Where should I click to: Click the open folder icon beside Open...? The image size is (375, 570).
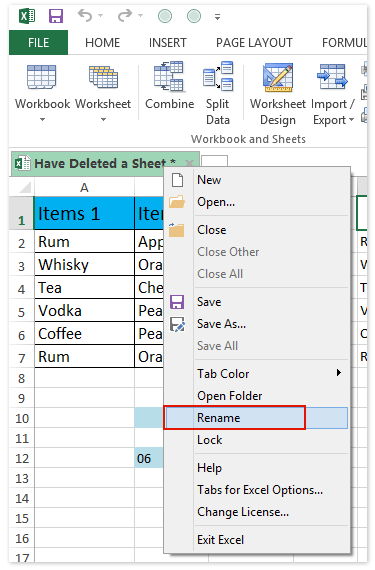click(x=177, y=201)
